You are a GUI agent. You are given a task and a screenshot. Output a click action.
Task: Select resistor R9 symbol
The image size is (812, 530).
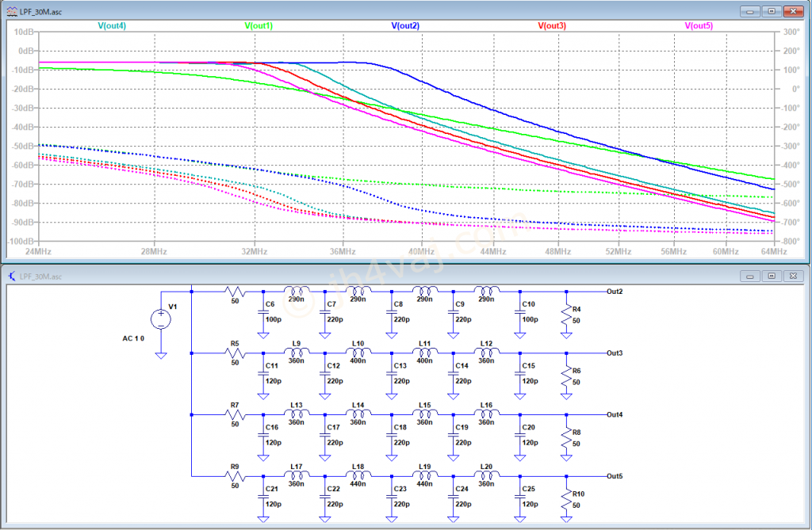click(235, 476)
